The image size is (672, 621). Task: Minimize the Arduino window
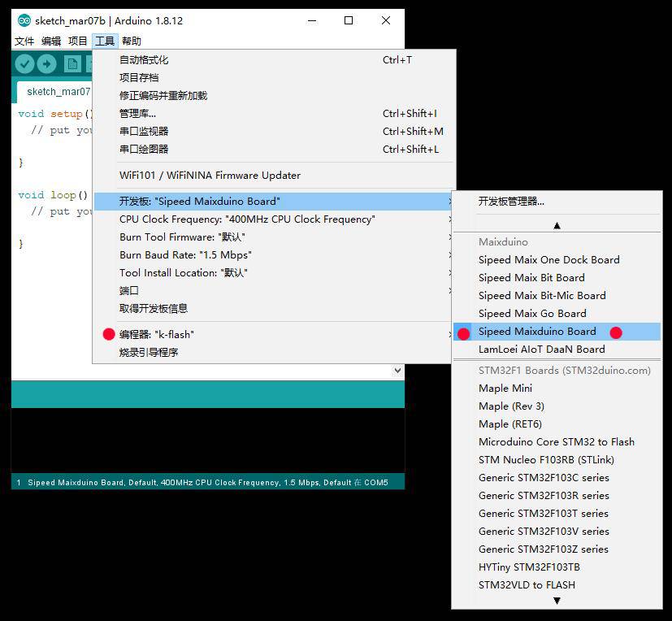[312, 20]
